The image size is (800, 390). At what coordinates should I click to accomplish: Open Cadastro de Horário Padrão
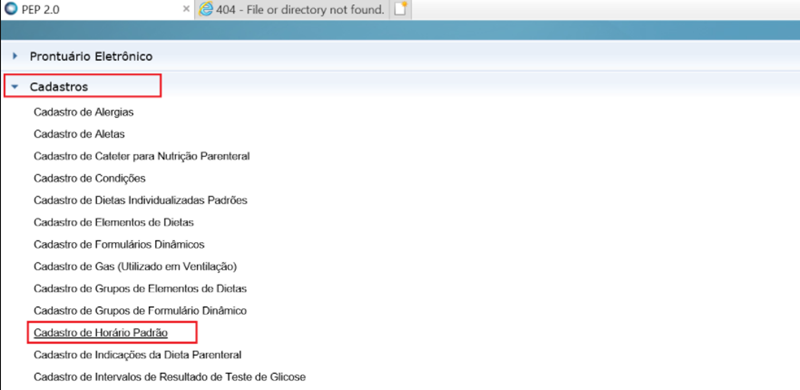pyautogui.click(x=101, y=332)
